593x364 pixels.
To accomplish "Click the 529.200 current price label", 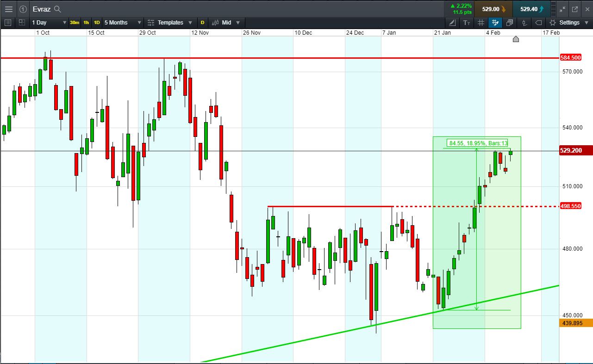I will (576, 151).
